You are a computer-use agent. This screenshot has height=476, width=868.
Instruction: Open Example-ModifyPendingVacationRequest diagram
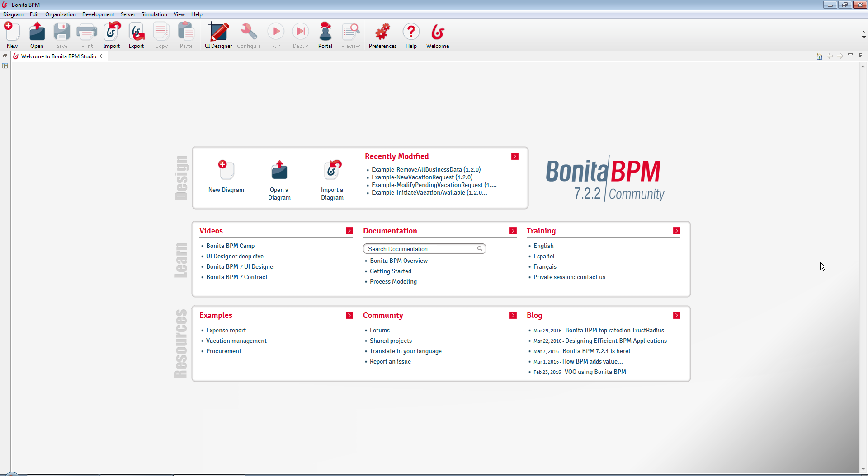pyautogui.click(x=434, y=185)
